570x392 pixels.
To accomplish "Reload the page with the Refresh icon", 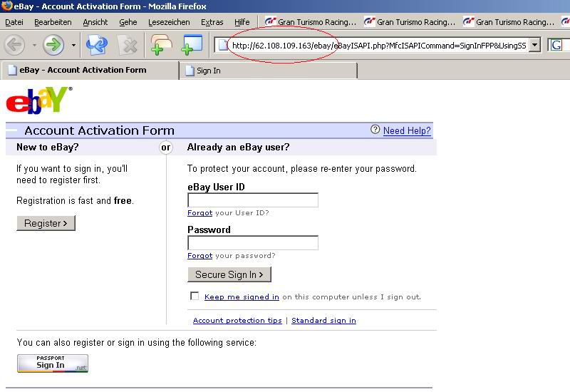I will click(97, 45).
